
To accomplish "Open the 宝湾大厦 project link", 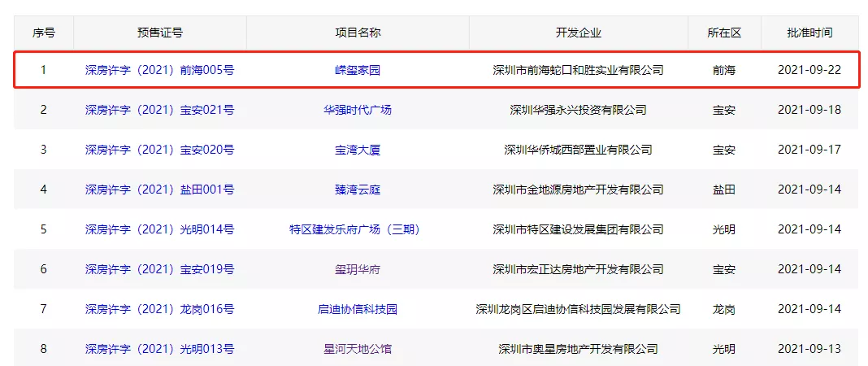I will 358,150.
